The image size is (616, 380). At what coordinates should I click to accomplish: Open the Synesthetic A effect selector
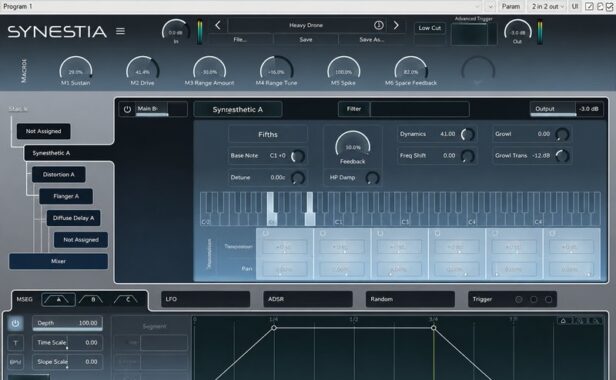point(238,110)
